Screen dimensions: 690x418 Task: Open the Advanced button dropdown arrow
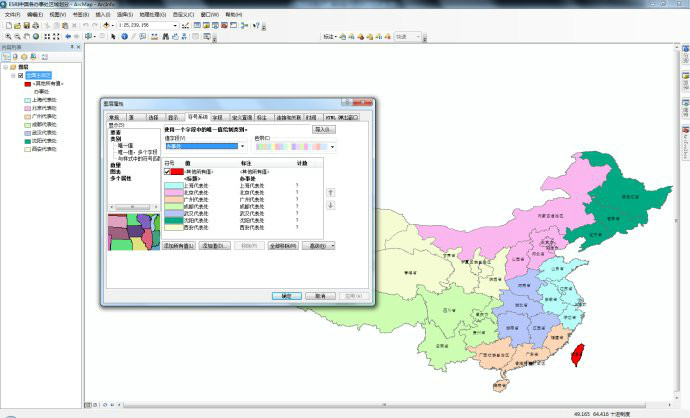click(333, 246)
